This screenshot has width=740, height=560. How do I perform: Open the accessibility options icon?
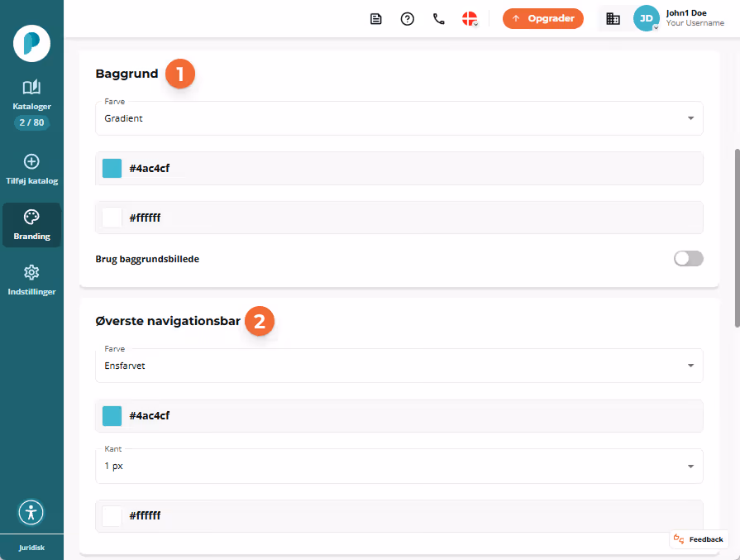tap(31, 512)
